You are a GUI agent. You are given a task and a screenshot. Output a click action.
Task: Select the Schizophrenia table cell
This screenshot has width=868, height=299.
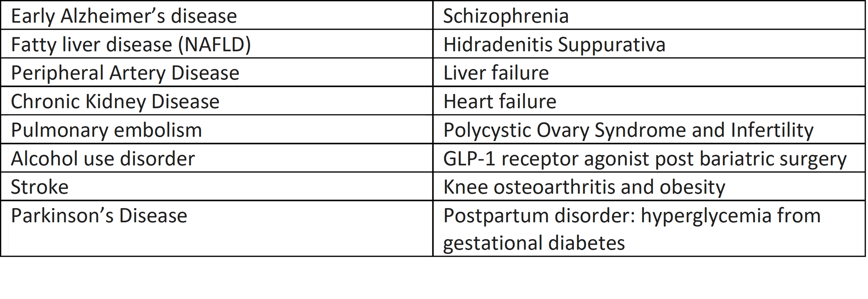[649, 15]
